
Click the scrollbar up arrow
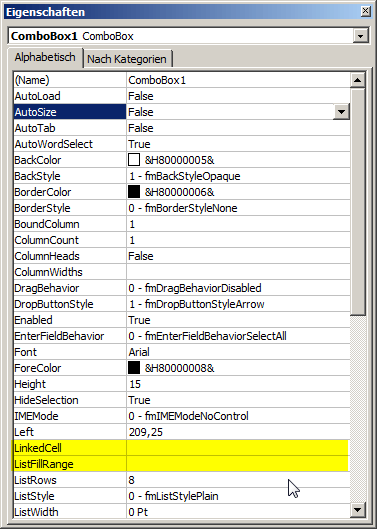357,80
